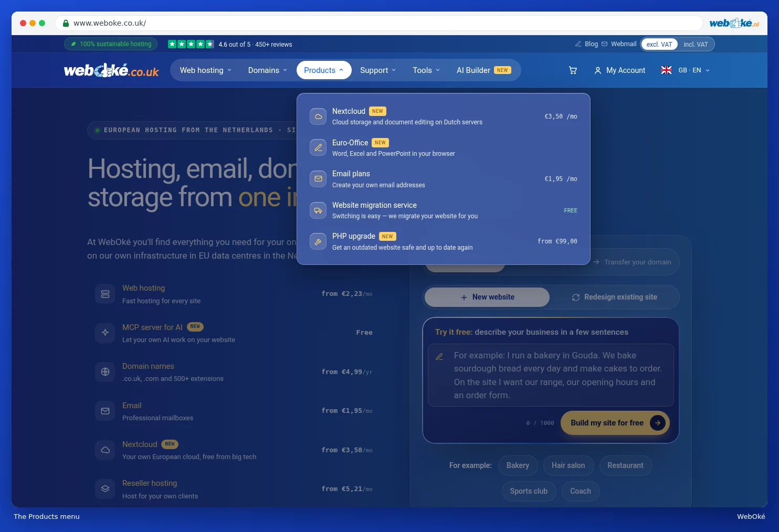Select excl. VAT pricing

pos(659,45)
